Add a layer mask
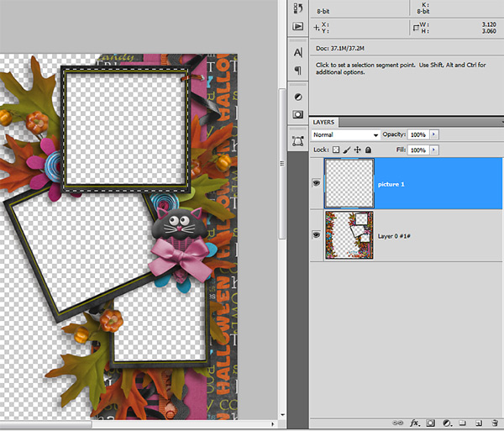Image resolution: width=504 pixels, height=431 pixels. tap(430, 423)
